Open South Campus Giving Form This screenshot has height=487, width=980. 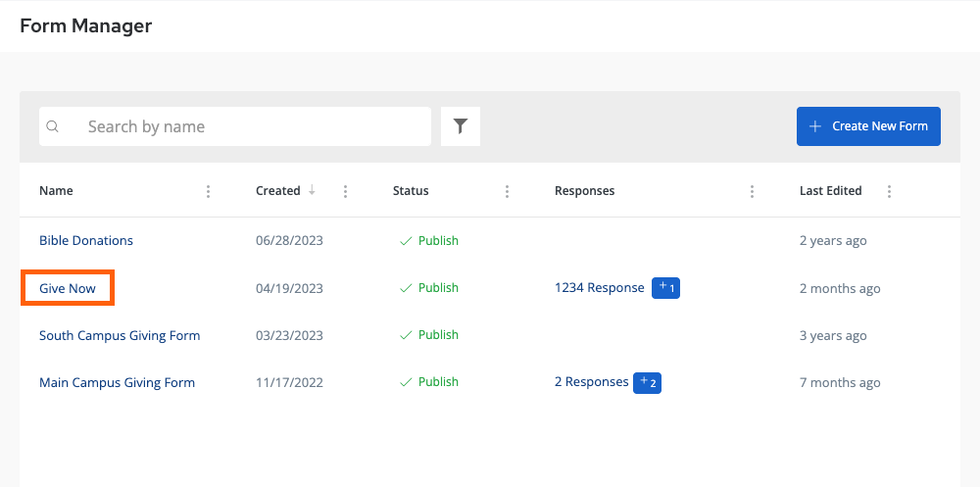pyautogui.click(x=120, y=336)
